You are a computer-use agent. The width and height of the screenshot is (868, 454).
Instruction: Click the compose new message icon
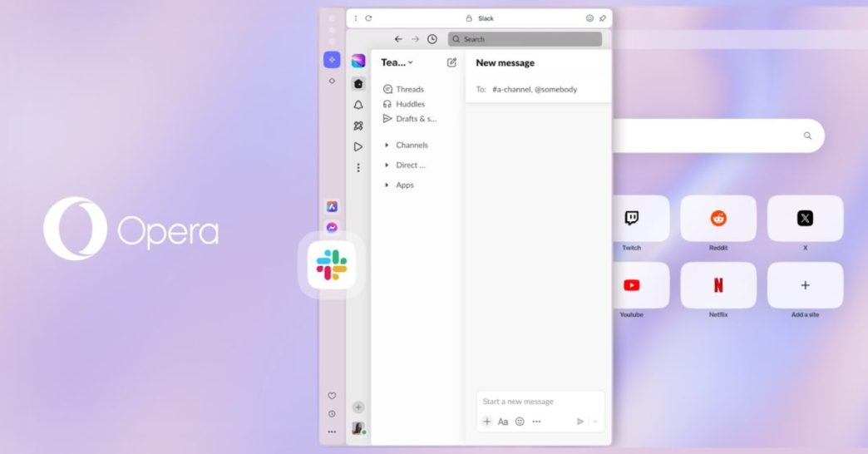451,62
